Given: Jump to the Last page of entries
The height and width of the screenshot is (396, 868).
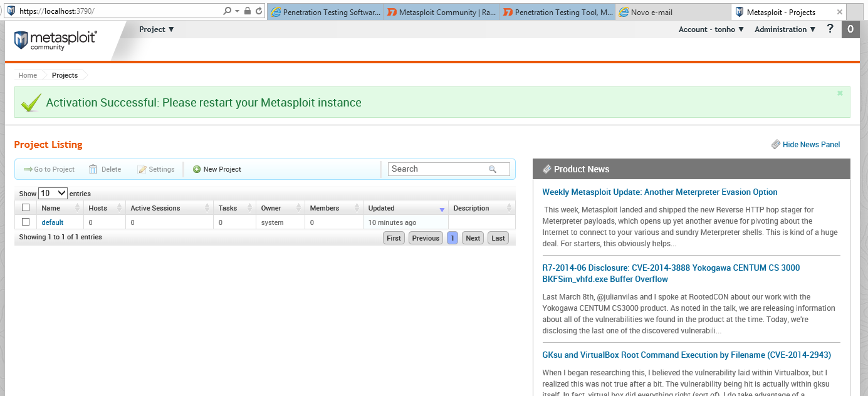Looking at the screenshot, I should point(498,238).
